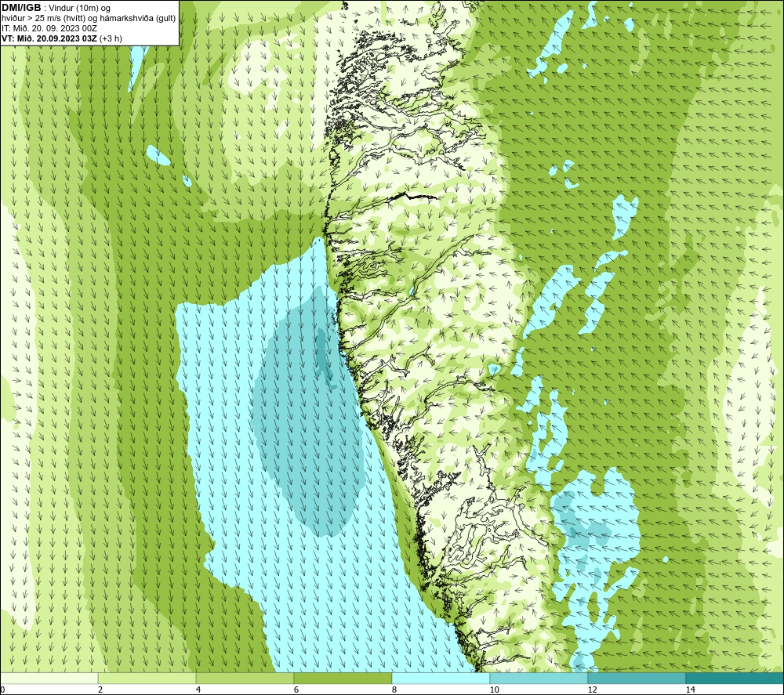Click the scale label '14'
The height and width of the screenshot is (695, 784).
(691, 690)
